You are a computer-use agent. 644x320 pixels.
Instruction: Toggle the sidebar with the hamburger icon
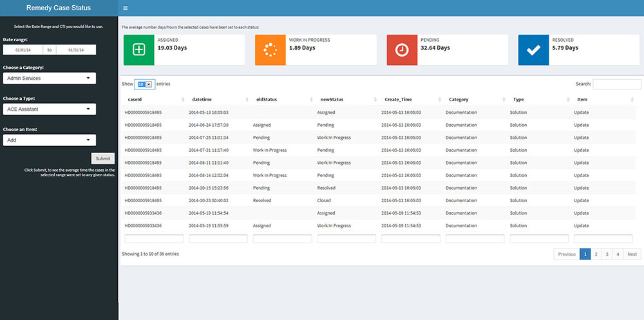point(126,8)
